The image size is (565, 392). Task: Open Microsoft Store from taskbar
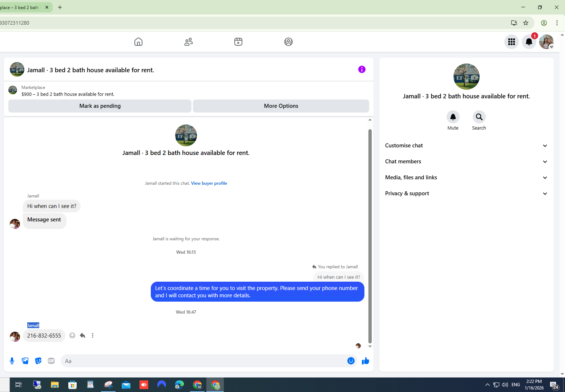pyautogui.click(x=72, y=385)
